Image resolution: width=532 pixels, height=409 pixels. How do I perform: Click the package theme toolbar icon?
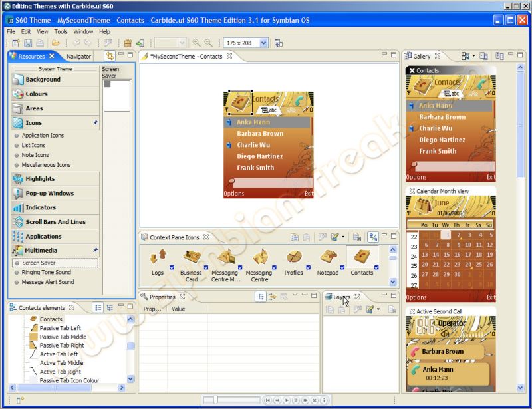point(128,43)
